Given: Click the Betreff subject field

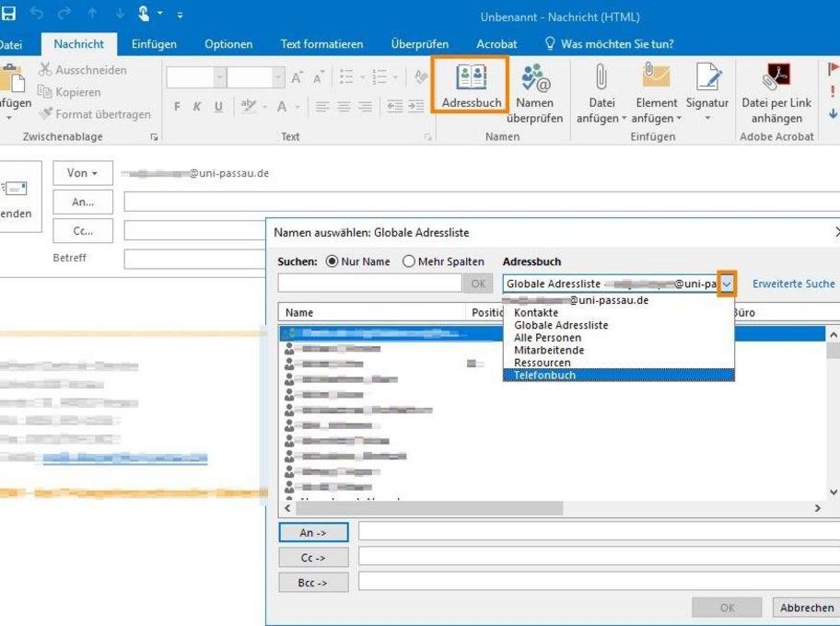Looking at the screenshot, I should [x=195, y=260].
